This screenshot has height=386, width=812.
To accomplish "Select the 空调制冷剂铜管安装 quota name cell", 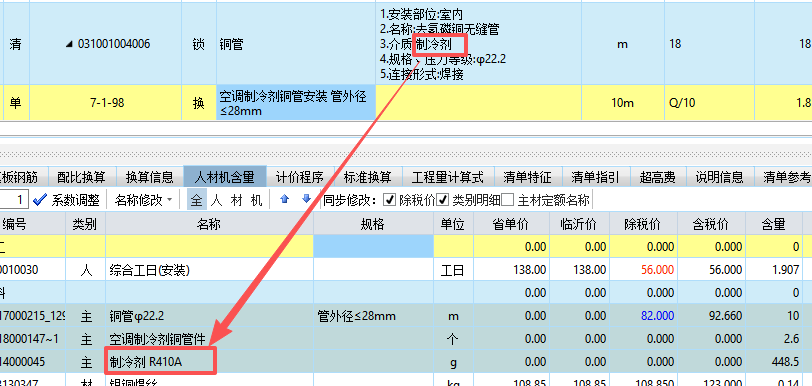I will click(x=296, y=103).
